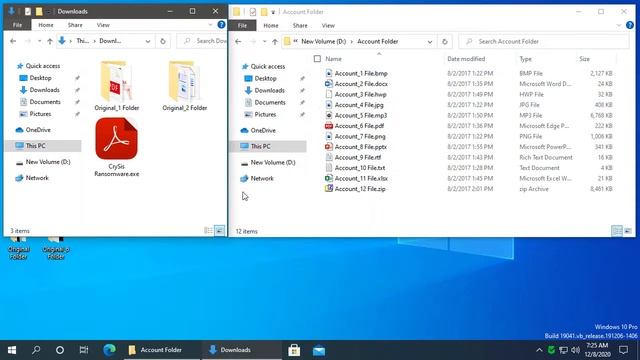The width and height of the screenshot is (640, 360).
Task: Open address history dropdown in Downloads window
Action: tap(148, 41)
